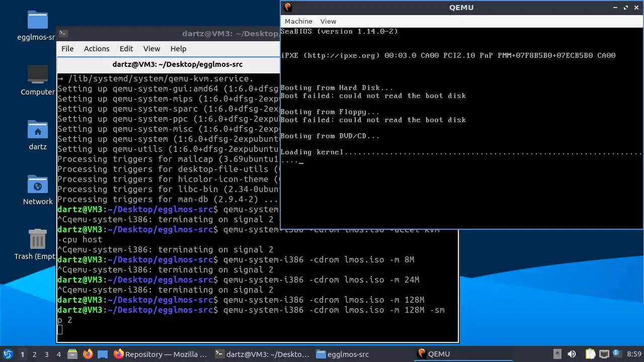Click 'Processing triggers for hicolor-icon-theme' line
The image size is (644, 362).
pos(168,179)
